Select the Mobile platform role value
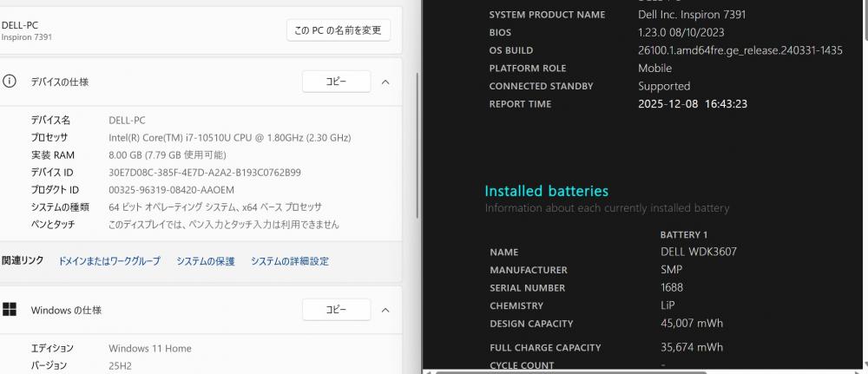868x374 pixels. 654,68
